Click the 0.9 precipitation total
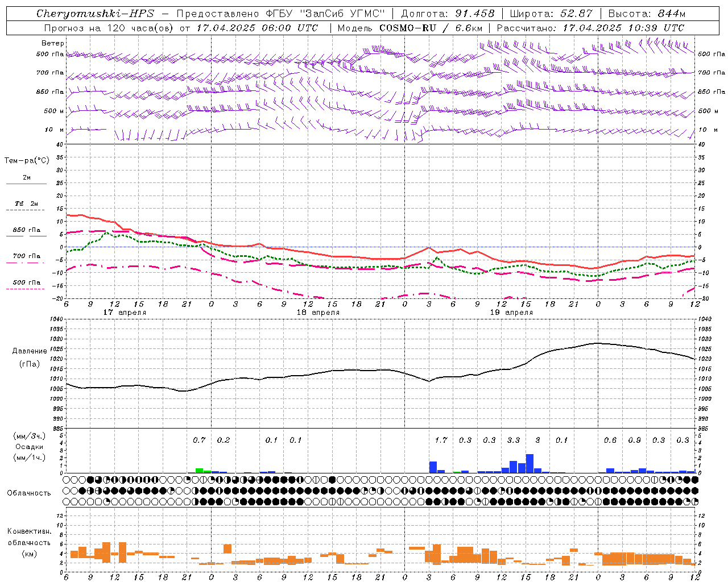 tap(635, 440)
